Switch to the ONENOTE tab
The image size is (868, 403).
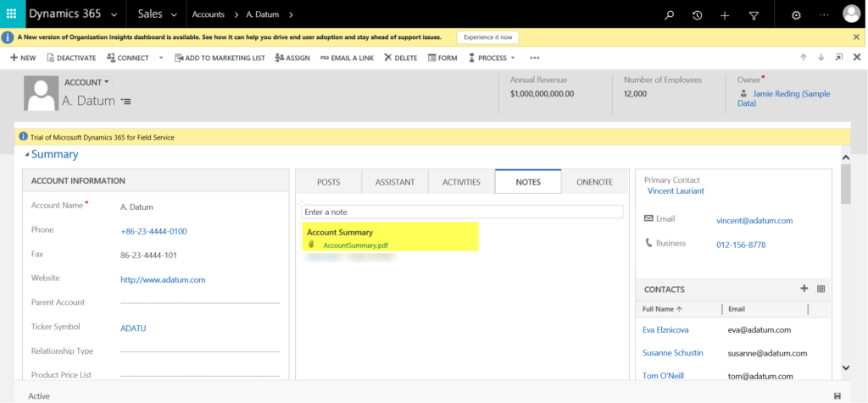tap(593, 182)
